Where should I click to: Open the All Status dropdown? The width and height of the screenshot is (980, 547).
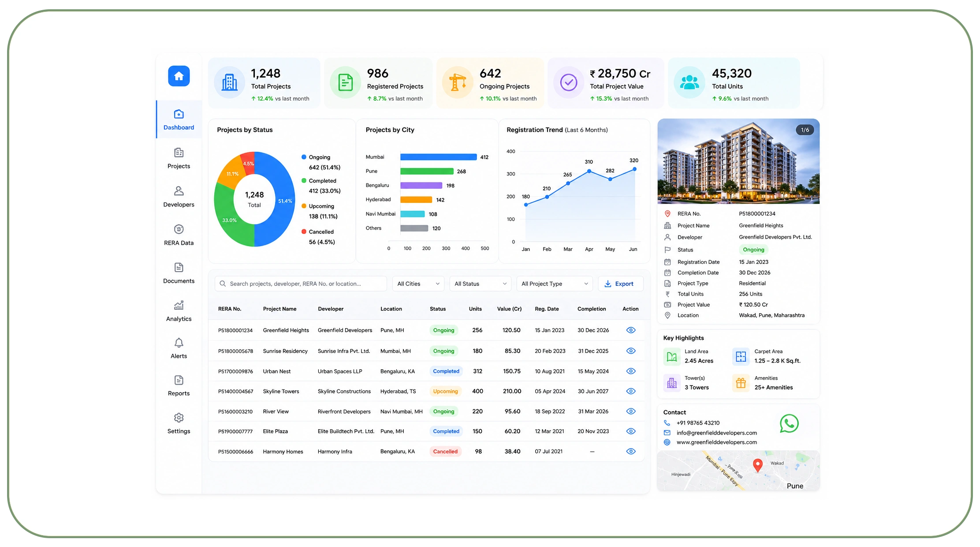pos(480,284)
